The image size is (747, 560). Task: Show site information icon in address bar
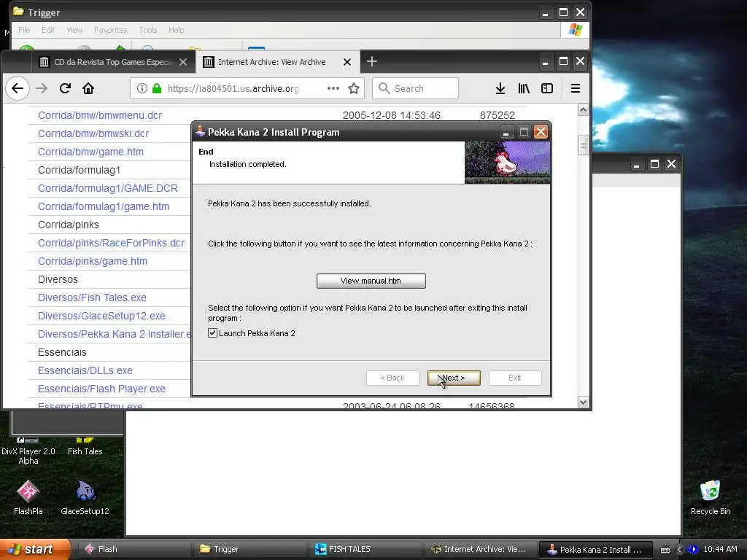pos(142,88)
